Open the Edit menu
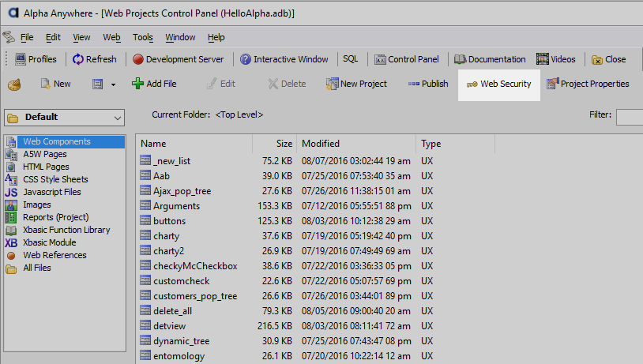Screen dimensions: 643x364 tap(53, 37)
